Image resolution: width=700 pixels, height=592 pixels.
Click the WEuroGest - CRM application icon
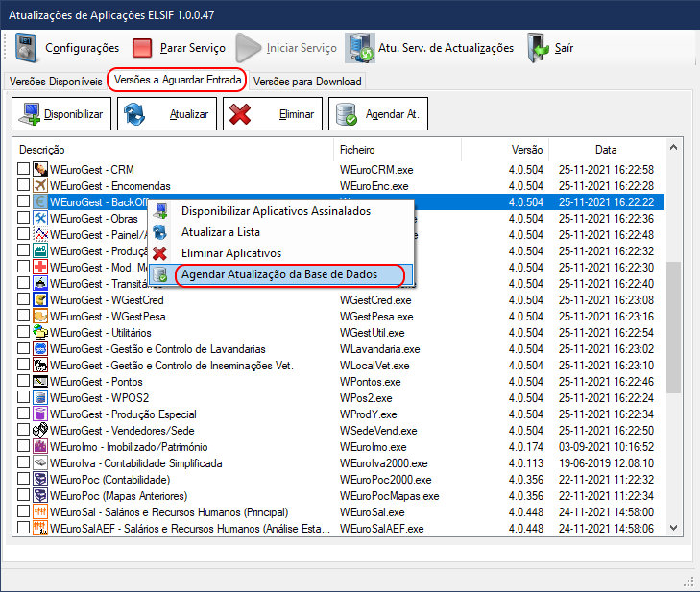40,169
